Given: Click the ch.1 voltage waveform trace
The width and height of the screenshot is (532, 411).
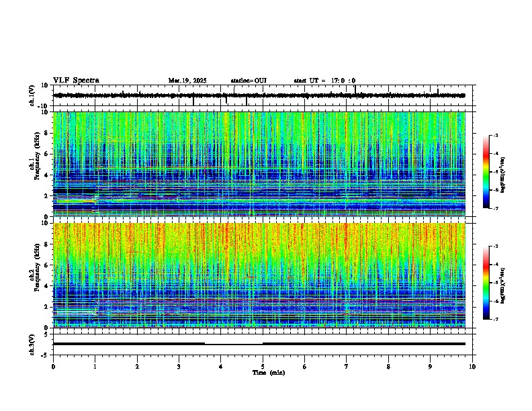Looking at the screenshot, I should tap(259, 95).
